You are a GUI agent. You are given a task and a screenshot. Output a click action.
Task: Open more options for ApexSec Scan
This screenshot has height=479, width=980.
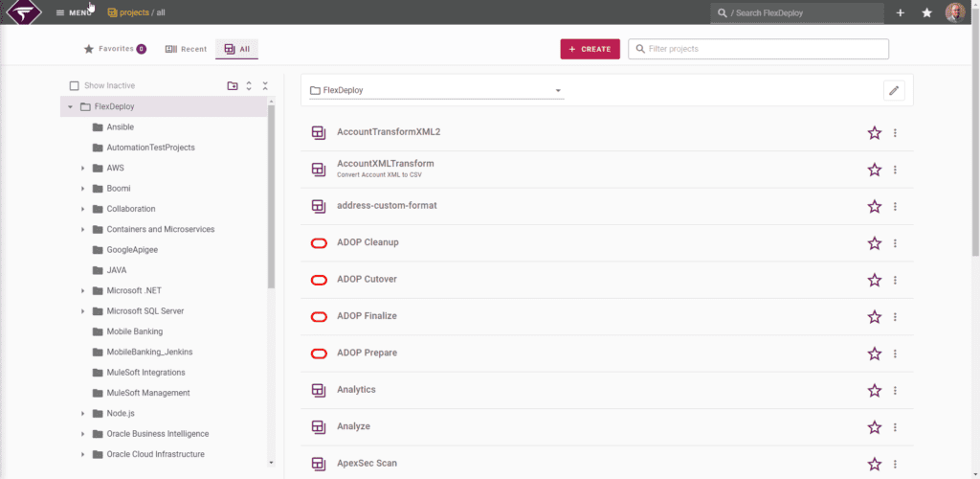[x=895, y=464]
